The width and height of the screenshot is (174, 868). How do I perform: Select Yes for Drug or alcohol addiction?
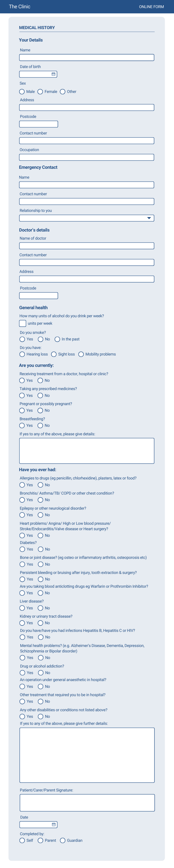22,672
